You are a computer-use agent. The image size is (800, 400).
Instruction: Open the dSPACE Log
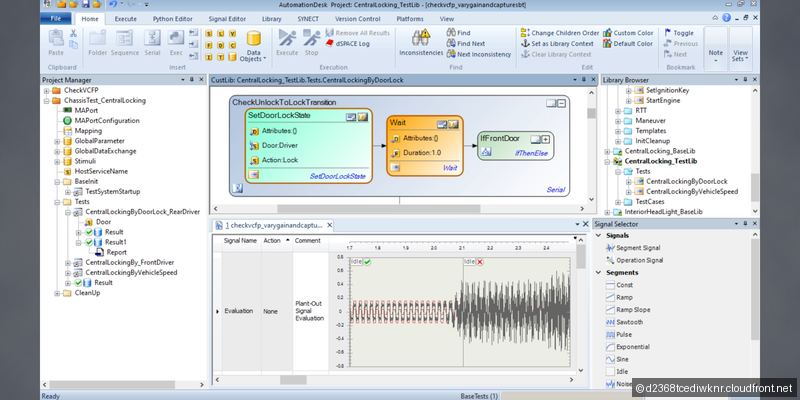(347, 44)
